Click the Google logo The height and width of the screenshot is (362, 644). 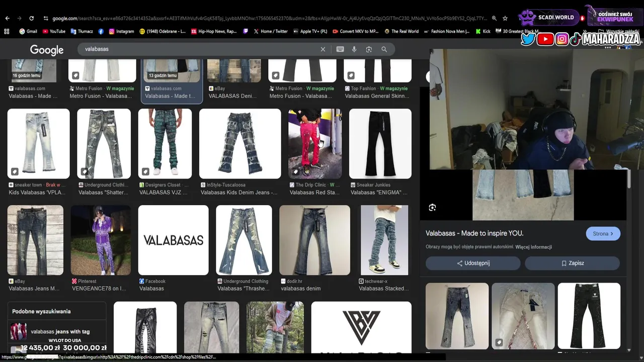point(47,50)
